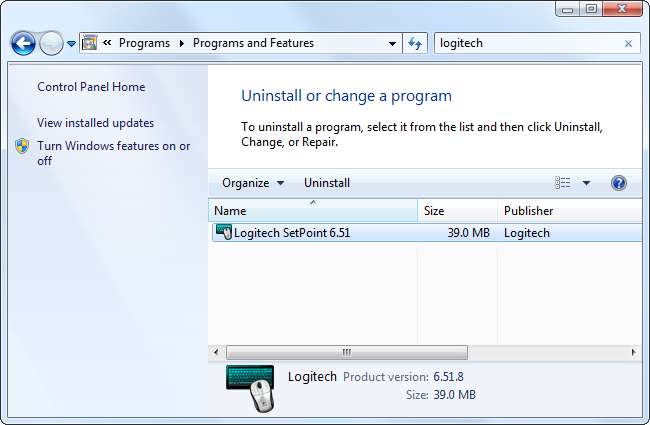Click the large keyboard and mouse thumbnail
Image resolution: width=650 pixels, height=425 pixels.
(250, 389)
